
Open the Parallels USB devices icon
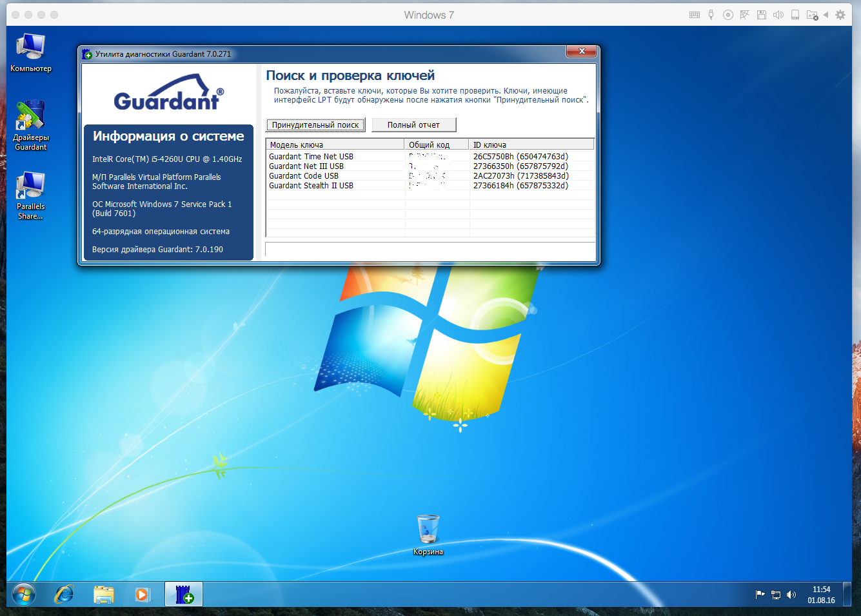tap(711, 15)
